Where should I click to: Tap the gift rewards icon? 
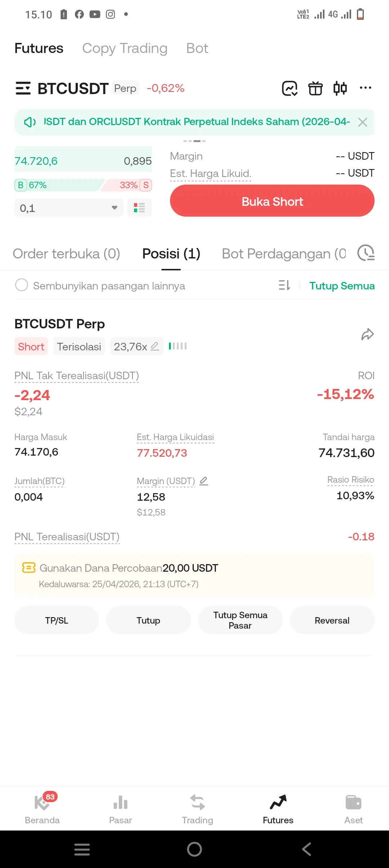click(x=315, y=88)
